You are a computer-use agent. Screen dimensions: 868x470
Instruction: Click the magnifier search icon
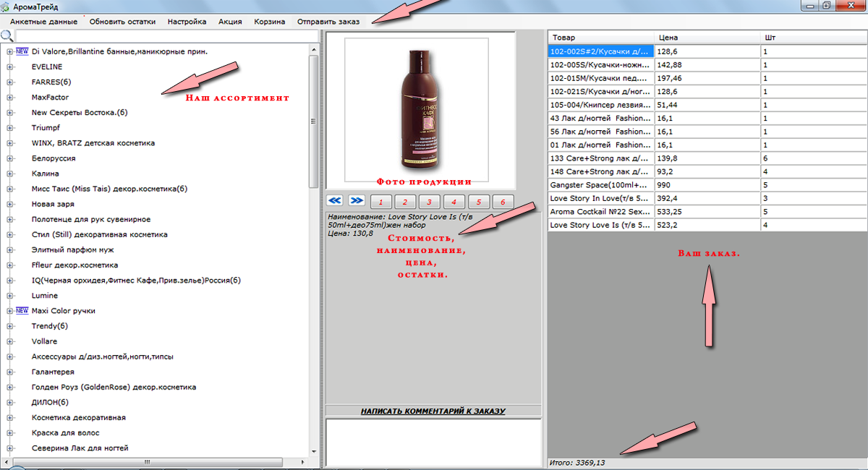tap(7, 36)
